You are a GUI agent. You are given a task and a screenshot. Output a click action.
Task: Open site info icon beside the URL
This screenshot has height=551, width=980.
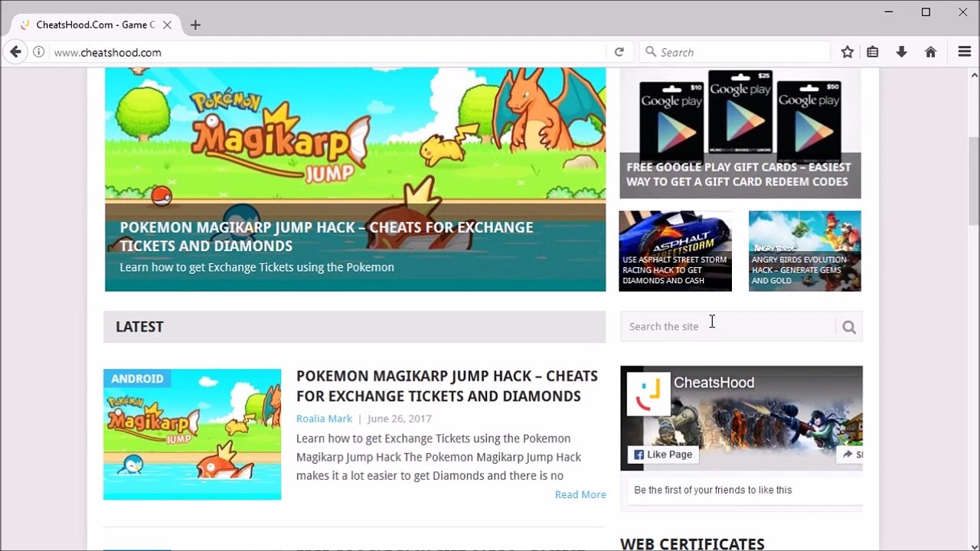point(38,52)
